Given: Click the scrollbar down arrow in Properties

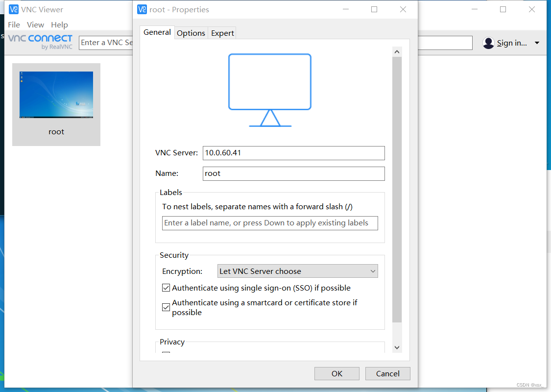Looking at the screenshot, I should 397,347.
